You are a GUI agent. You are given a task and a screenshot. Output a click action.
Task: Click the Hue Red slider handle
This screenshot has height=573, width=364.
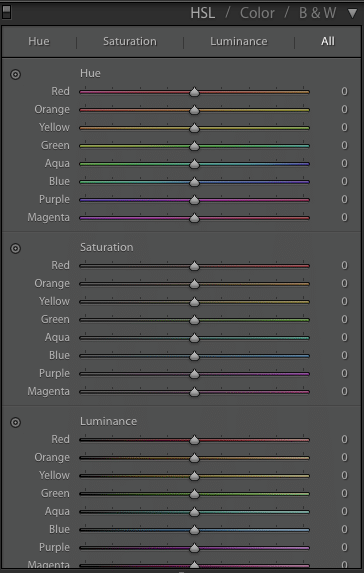coord(194,92)
